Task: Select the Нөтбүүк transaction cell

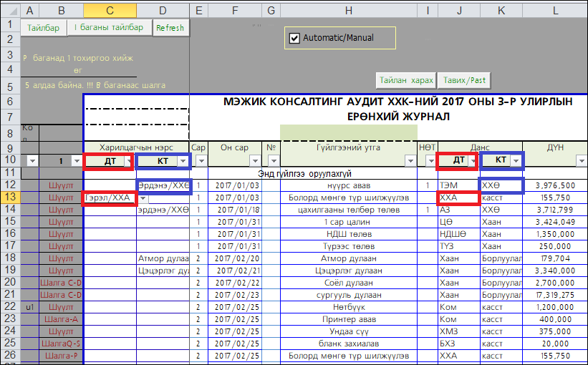Action: pos(349,307)
